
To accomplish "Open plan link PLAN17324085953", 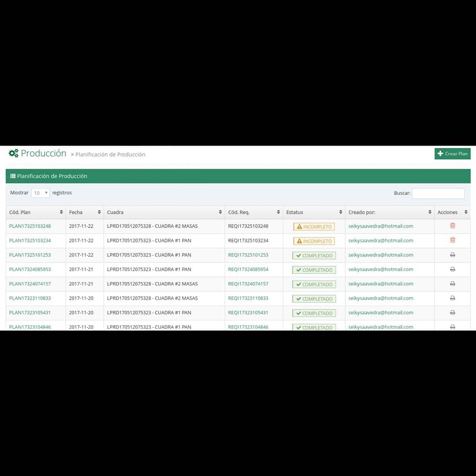I will coord(30,269).
